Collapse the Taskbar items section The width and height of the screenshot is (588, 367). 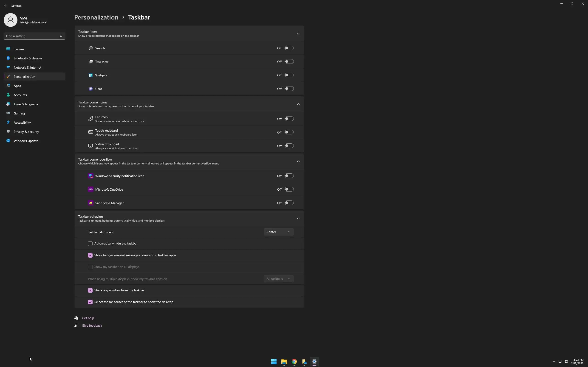coord(298,33)
